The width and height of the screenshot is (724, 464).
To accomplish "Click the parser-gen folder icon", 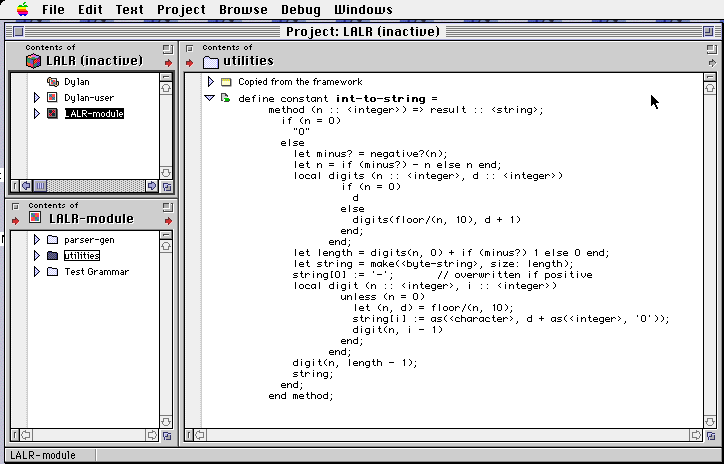I will click(52, 240).
